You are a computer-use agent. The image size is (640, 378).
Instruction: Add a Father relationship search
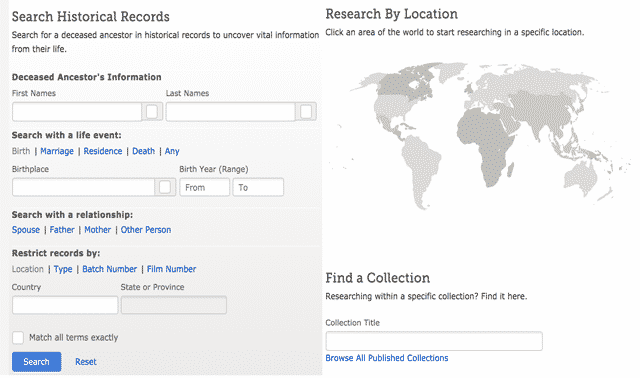coord(62,230)
